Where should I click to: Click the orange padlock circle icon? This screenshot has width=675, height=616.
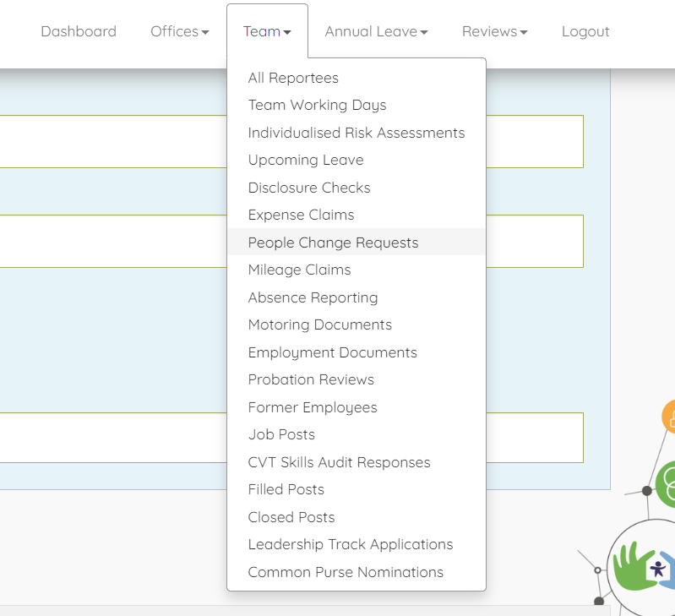tap(668, 417)
